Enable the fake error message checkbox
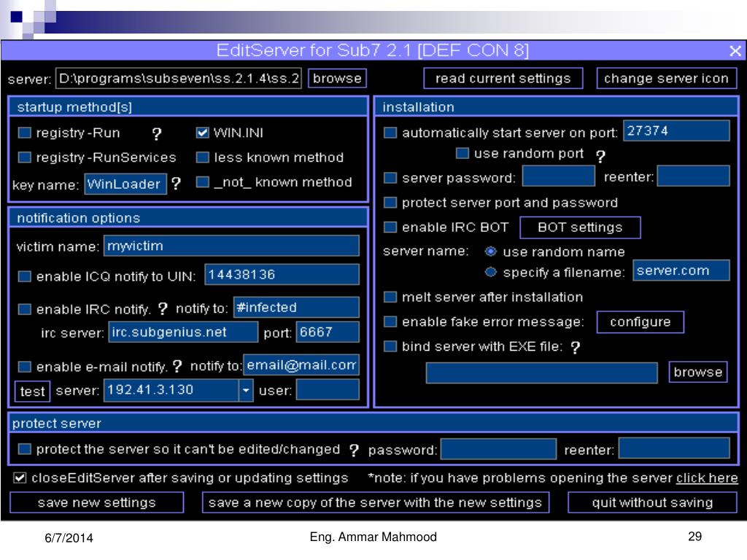 (390, 322)
